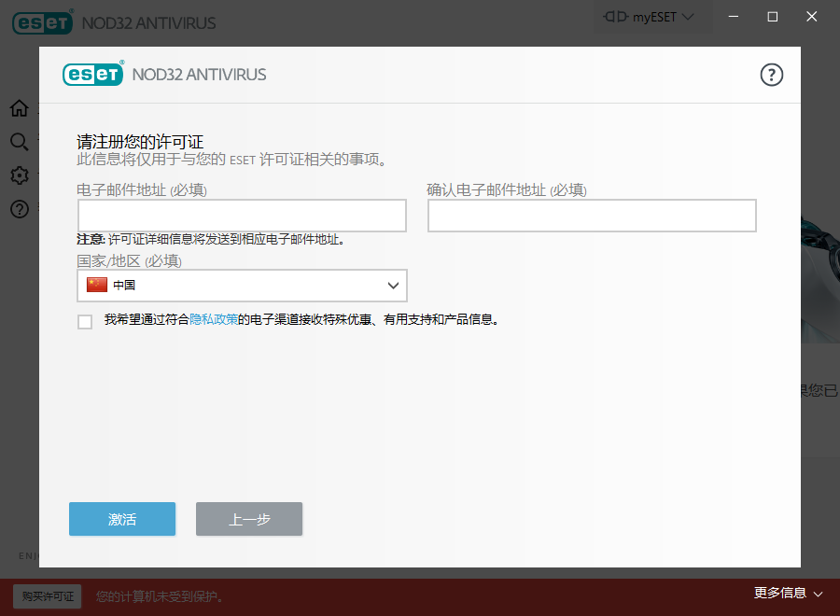
Task: Open Setup gear icon in sidebar
Action: tap(20, 175)
